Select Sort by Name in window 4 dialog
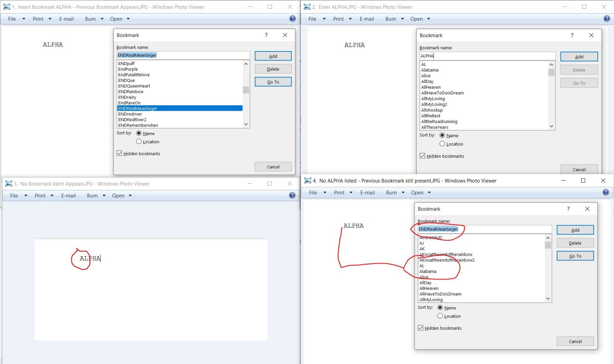The width and height of the screenshot is (614, 364). [440, 307]
